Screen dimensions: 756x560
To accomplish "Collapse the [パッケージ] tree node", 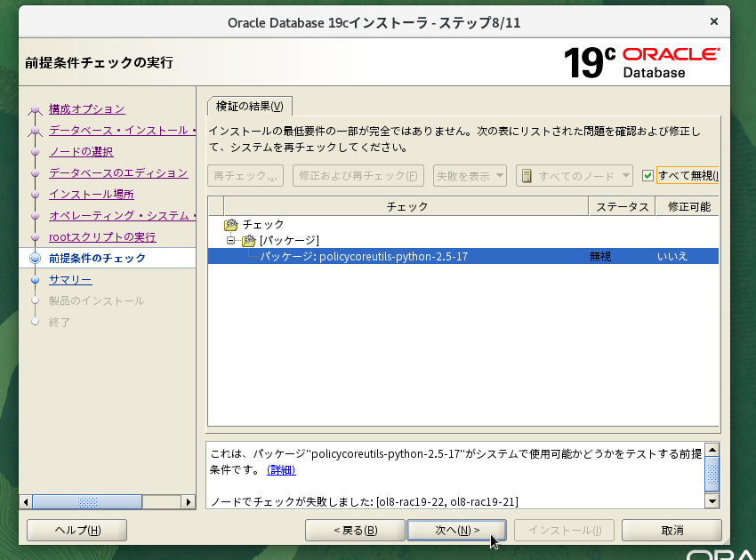I will [231, 240].
